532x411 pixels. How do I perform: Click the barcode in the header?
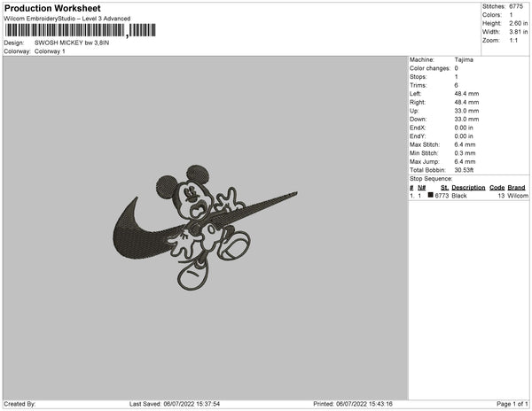coord(81,30)
